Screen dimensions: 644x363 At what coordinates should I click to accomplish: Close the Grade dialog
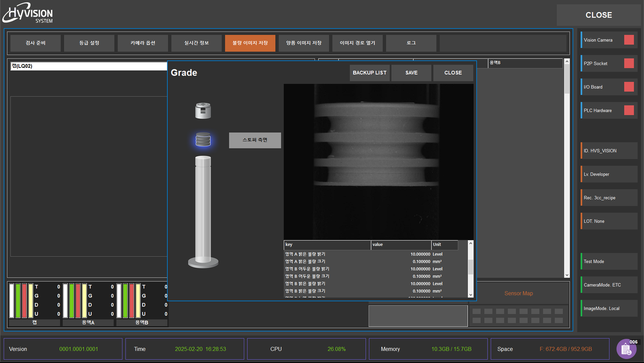(x=453, y=73)
